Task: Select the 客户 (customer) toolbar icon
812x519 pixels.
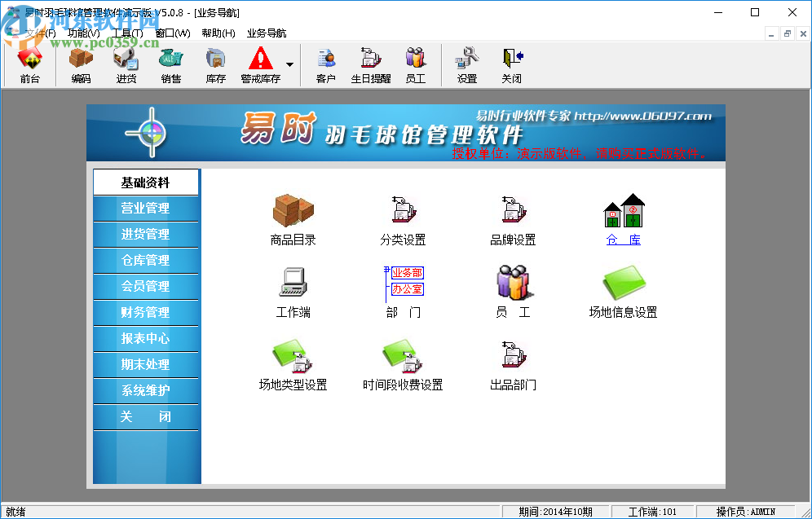Action: pos(325,64)
